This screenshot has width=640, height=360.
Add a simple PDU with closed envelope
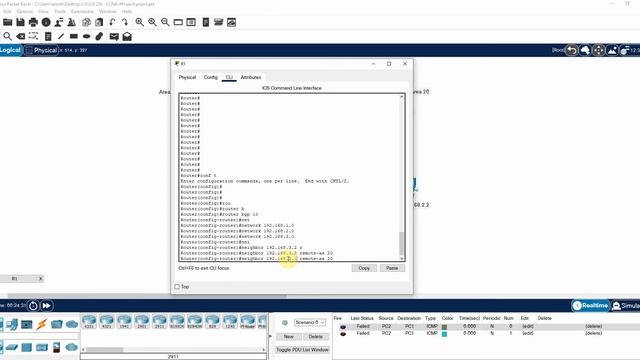click(114, 37)
